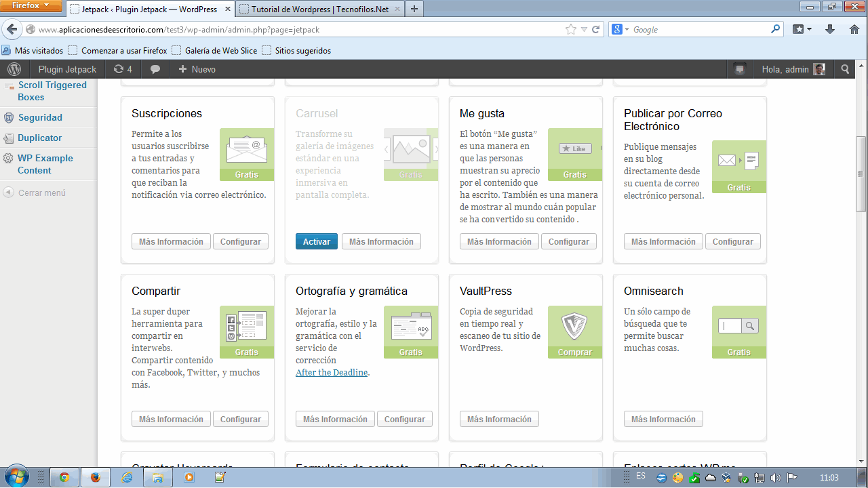This screenshot has height=488, width=868.
Task: Click the Firefox home icon
Action: 854,30
